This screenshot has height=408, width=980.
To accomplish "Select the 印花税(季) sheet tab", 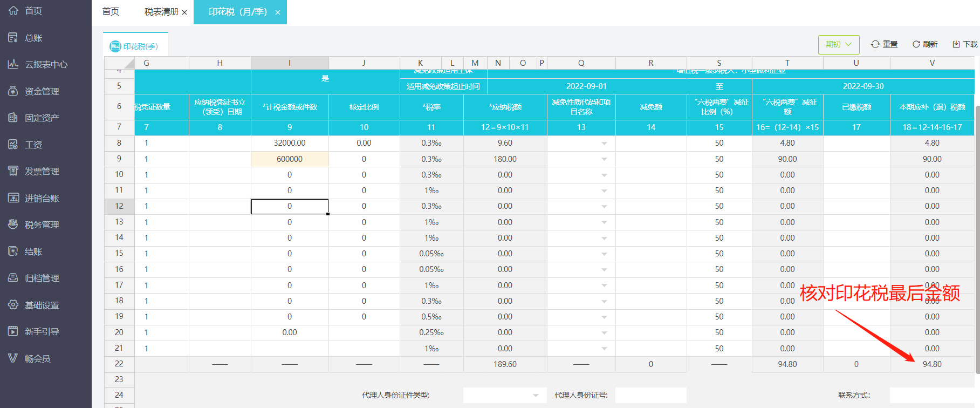I will point(135,46).
